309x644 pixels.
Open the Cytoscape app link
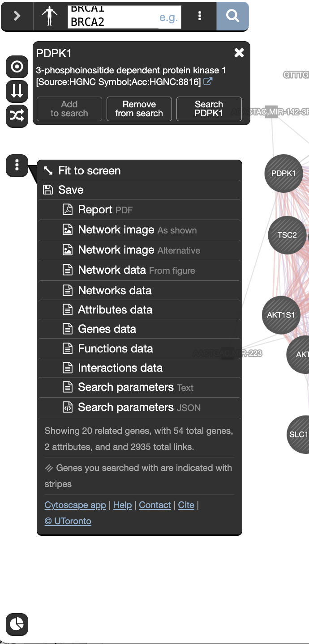point(75,505)
